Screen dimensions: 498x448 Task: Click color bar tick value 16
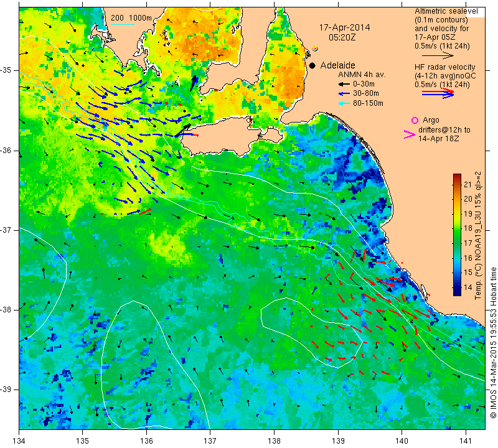(x=468, y=258)
